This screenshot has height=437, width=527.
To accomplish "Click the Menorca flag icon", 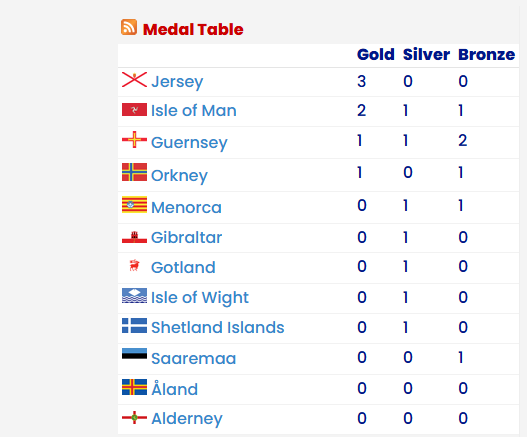I will point(134,204).
